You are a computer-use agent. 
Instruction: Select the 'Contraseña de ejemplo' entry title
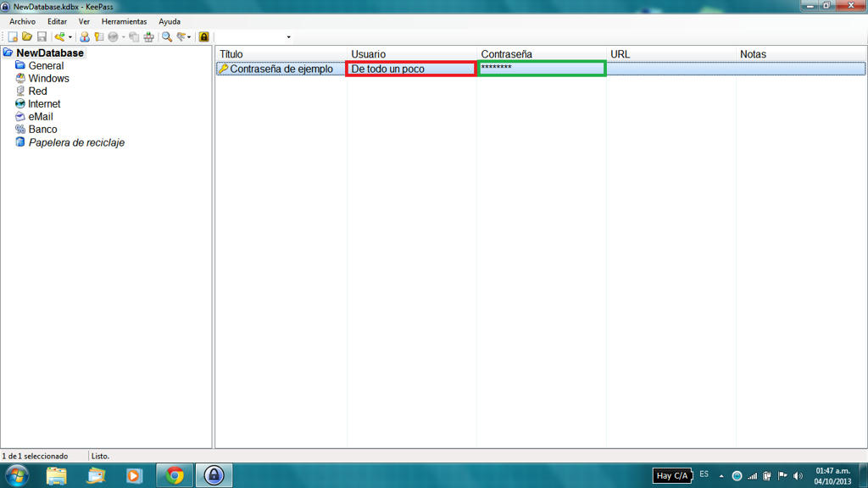pyautogui.click(x=281, y=69)
